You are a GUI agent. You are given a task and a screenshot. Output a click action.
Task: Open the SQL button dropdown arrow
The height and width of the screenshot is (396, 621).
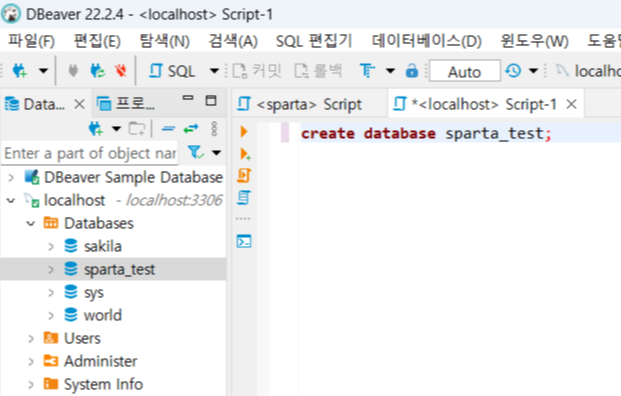[214, 71]
